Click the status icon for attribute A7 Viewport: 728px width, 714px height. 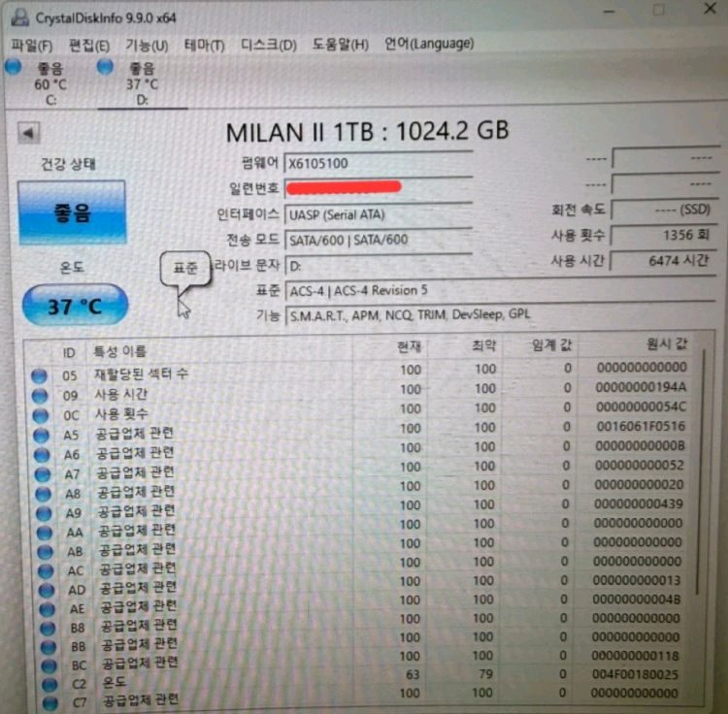click(43, 474)
